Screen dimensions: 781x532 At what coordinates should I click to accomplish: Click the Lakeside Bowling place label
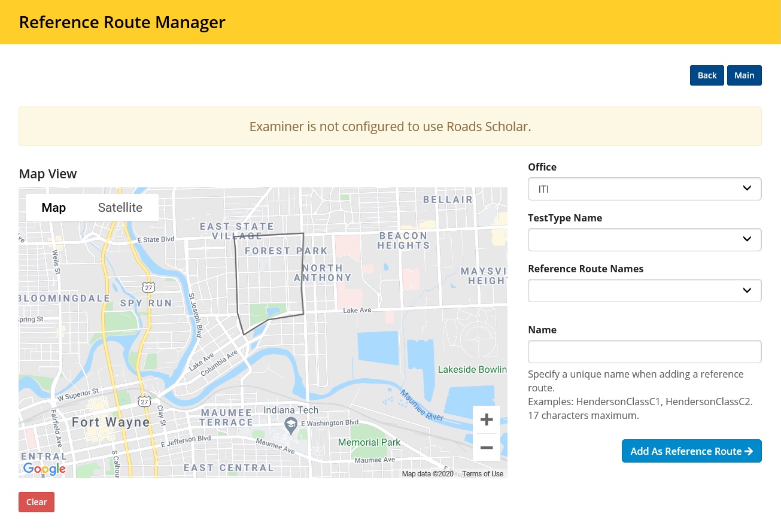[x=472, y=369]
